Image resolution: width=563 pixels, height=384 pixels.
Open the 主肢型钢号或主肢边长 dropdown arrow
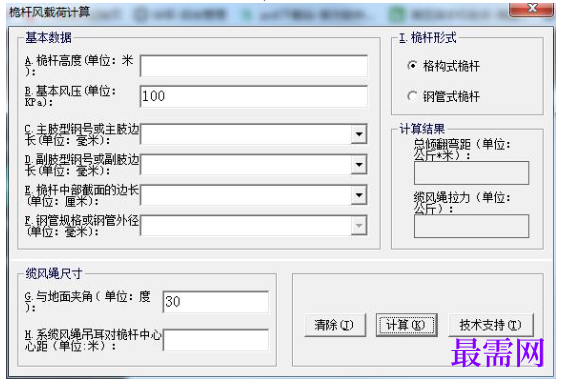(x=359, y=134)
